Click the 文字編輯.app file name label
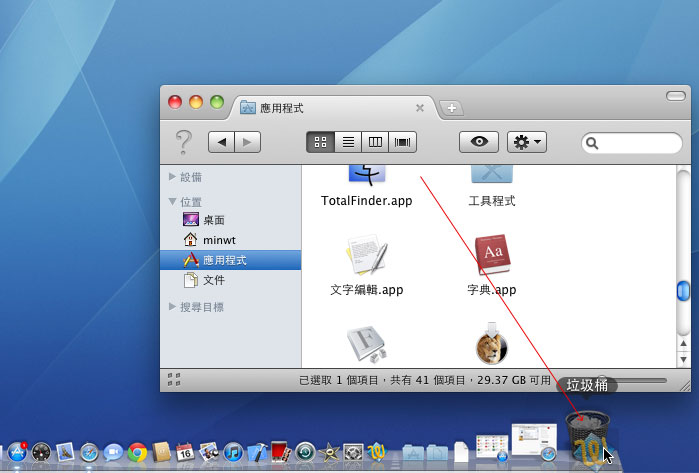Viewport: 699px width, 473px height. (x=366, y=290)
